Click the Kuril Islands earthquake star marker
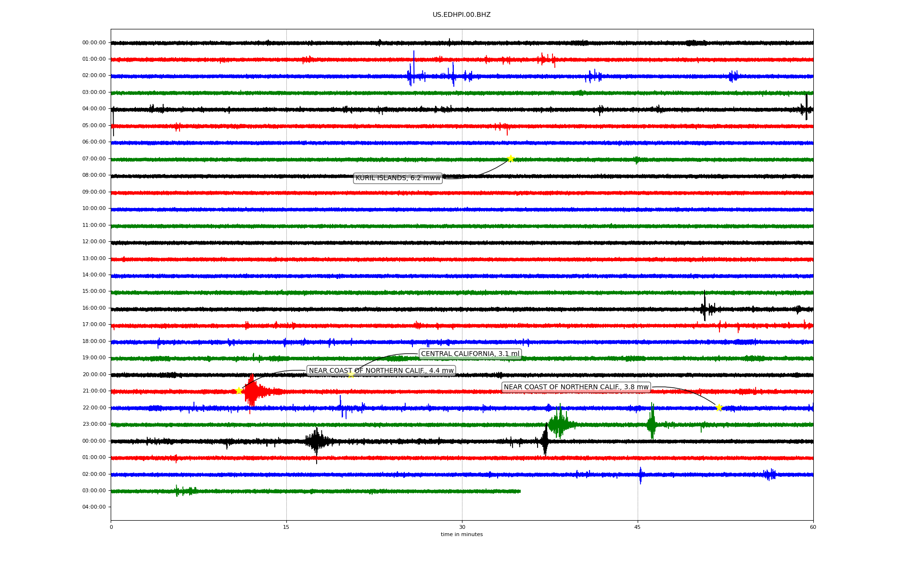This screenshot has width=924, height=578. (x=511, y=158)
